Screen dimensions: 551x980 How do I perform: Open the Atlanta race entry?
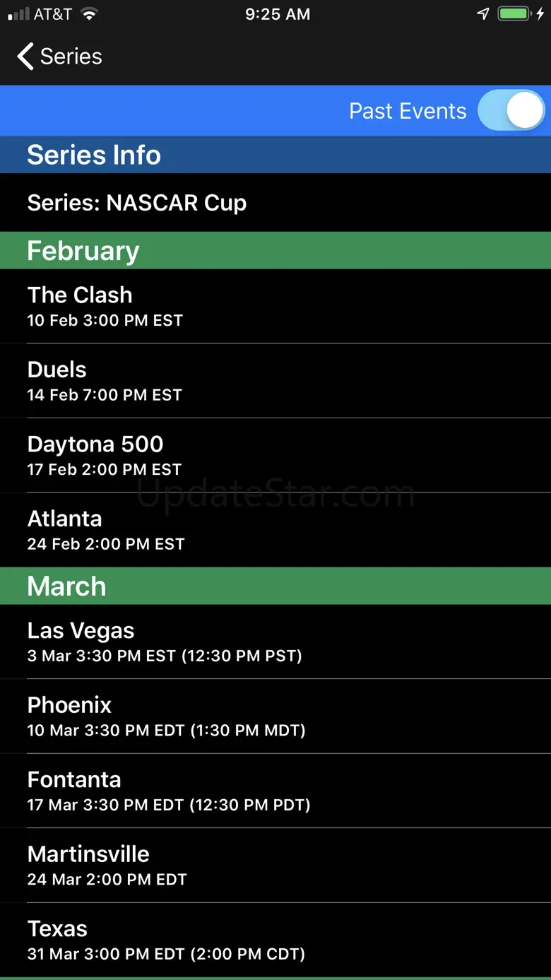click(x=275, y=530)
